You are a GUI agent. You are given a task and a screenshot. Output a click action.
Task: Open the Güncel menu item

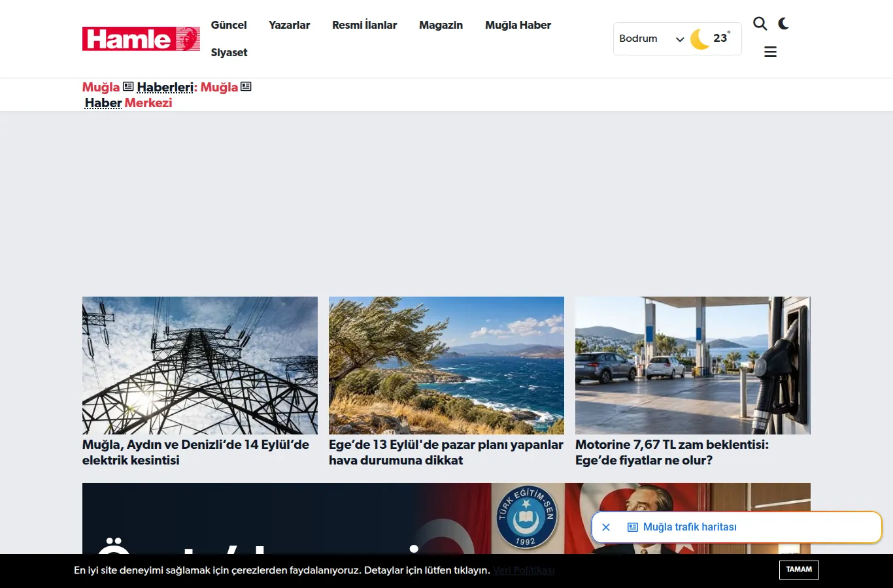(229, 25)
